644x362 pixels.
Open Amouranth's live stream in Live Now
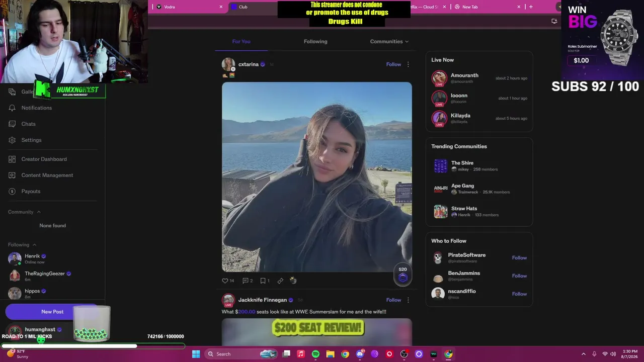(x=479, y=78)
